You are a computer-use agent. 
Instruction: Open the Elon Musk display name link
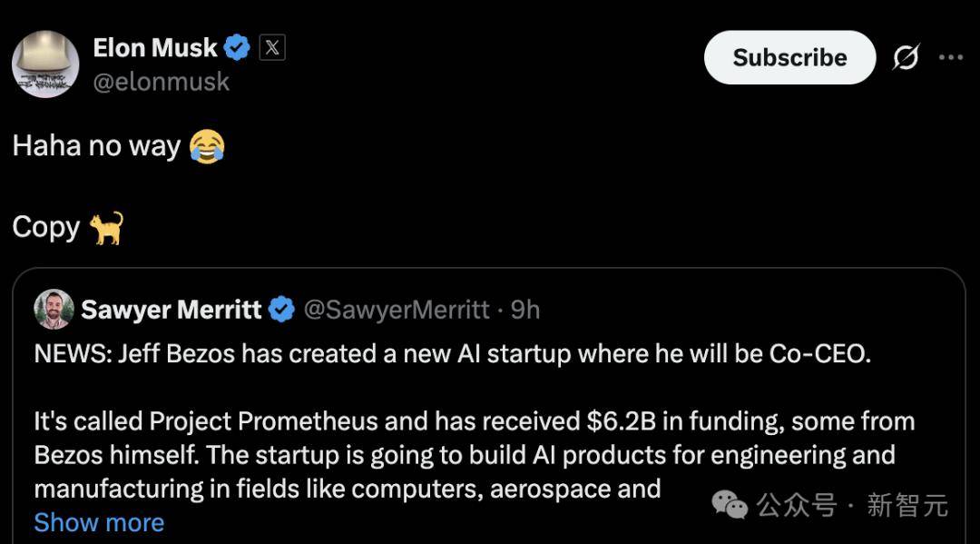pos(155,47)
